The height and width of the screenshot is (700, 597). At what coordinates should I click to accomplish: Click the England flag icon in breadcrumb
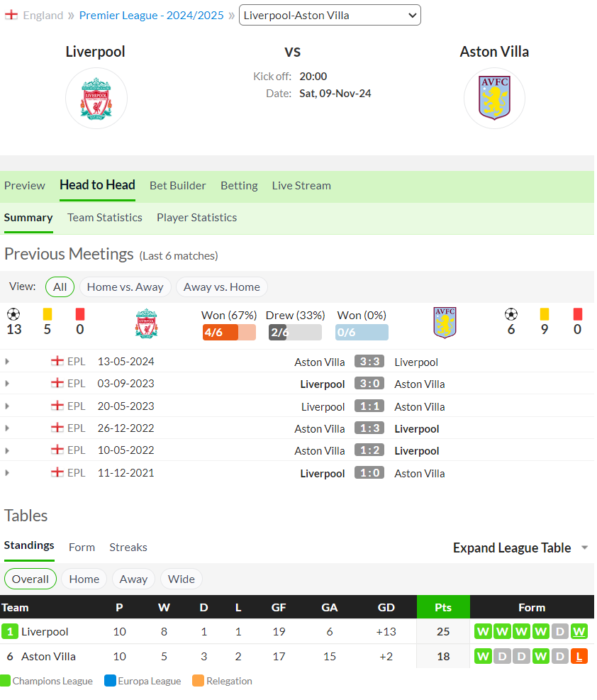[11, 15]
